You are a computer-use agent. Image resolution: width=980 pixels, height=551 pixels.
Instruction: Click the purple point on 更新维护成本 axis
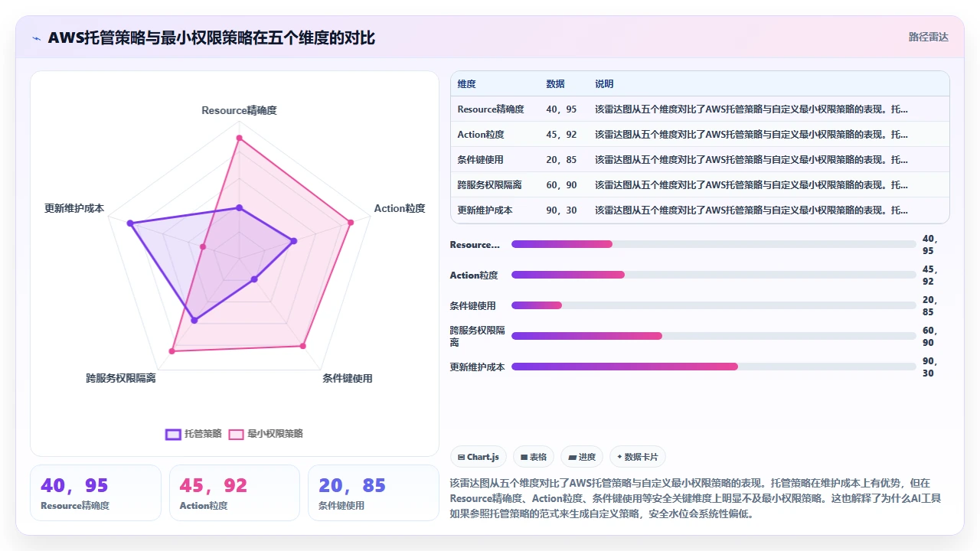pyautogui.click(x=130, y=223)
